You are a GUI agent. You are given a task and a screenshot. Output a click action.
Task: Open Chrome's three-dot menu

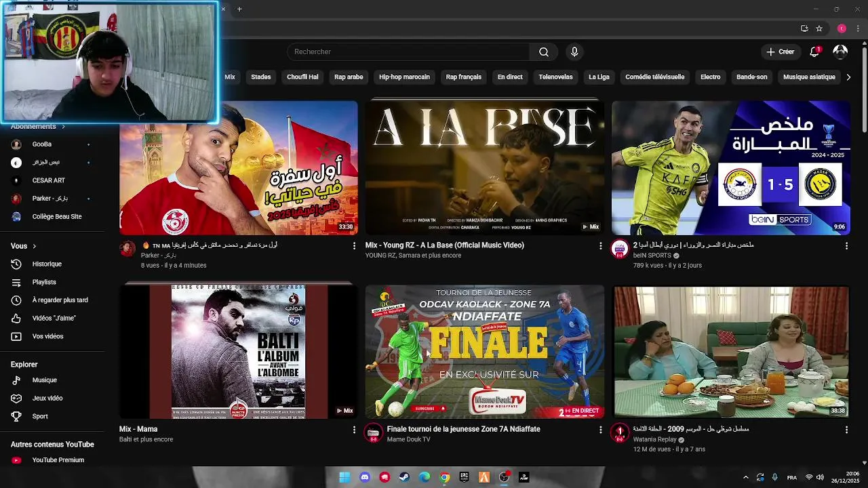pyautogui.click(x=859, y=28)
